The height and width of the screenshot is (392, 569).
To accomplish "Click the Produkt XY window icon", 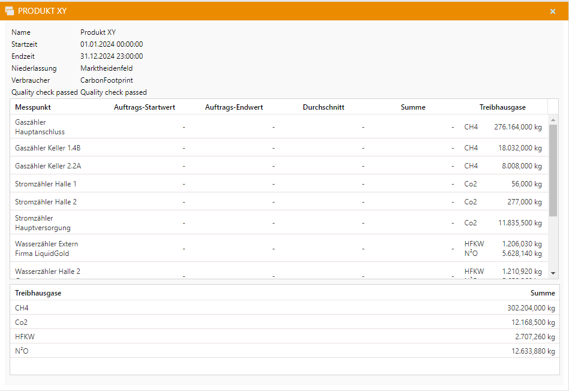I will [x=10, y=11].
